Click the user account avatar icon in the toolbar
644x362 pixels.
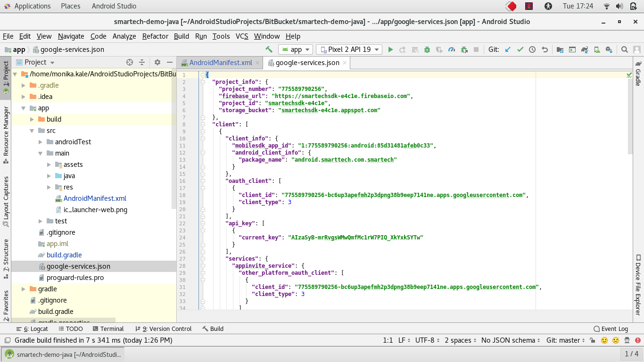pyautogui.click(x=637, y=49)
